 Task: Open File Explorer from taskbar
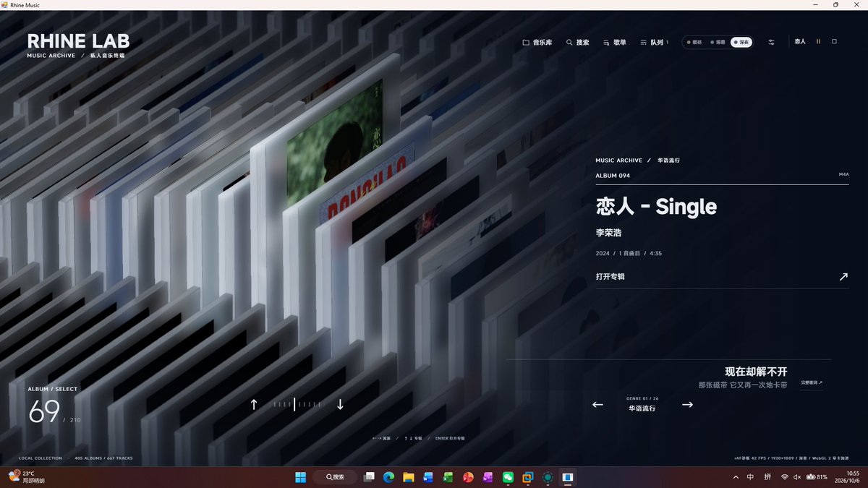click(408, 477)
